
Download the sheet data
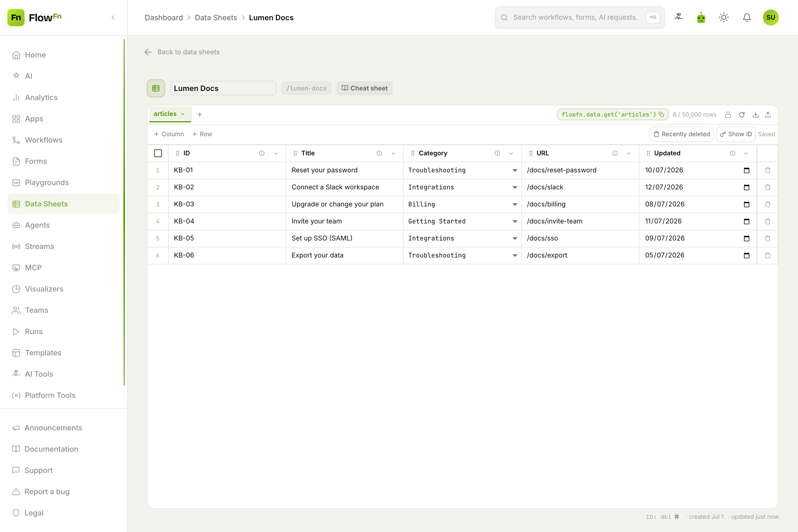click(x=756, y=115)
